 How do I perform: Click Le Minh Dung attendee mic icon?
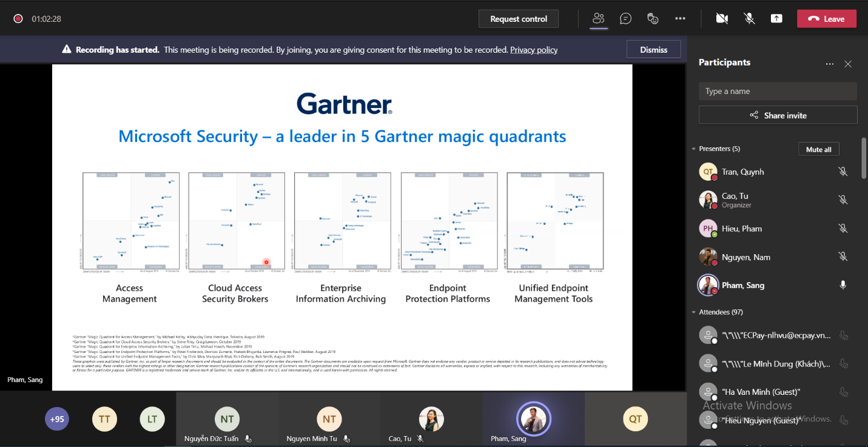coord(843,364)
